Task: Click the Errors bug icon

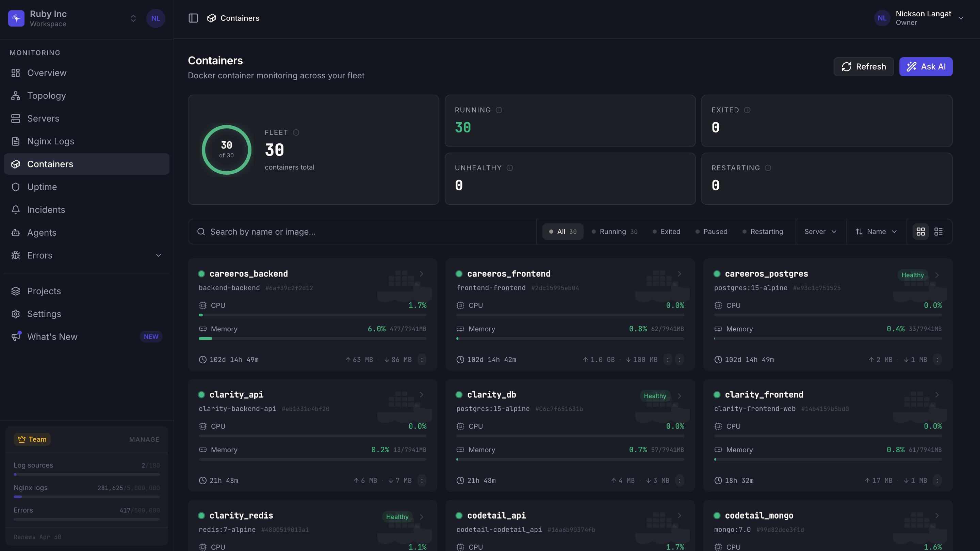Action: [16, 255]
